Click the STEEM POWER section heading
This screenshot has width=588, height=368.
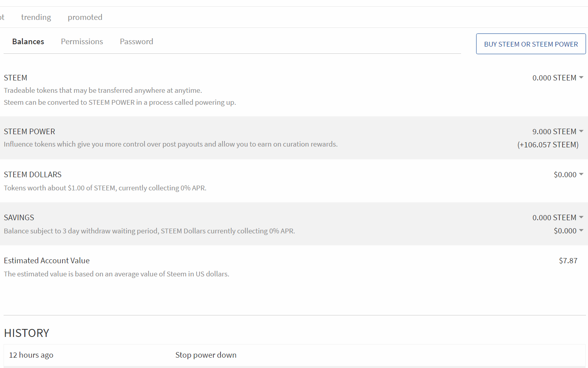pos(29,131)
